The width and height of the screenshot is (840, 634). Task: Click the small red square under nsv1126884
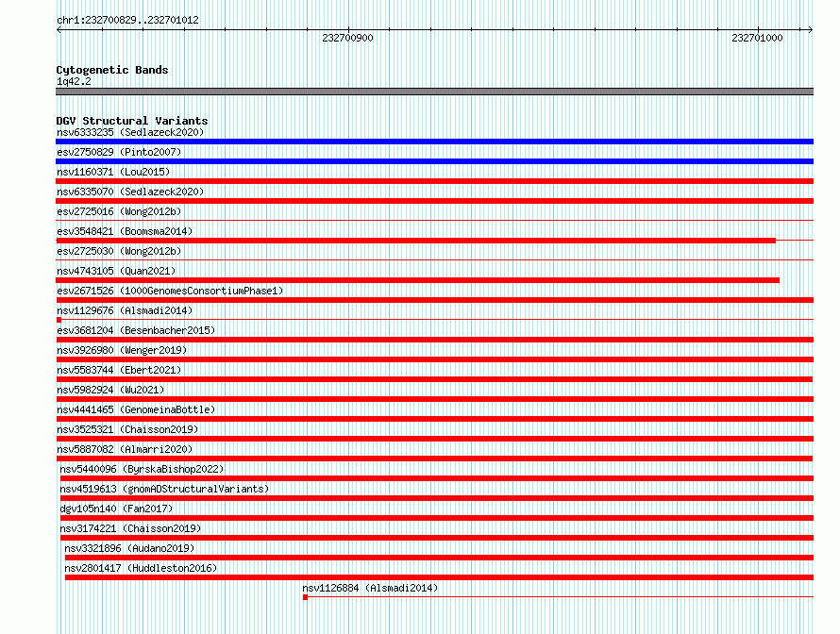point(306,597)
